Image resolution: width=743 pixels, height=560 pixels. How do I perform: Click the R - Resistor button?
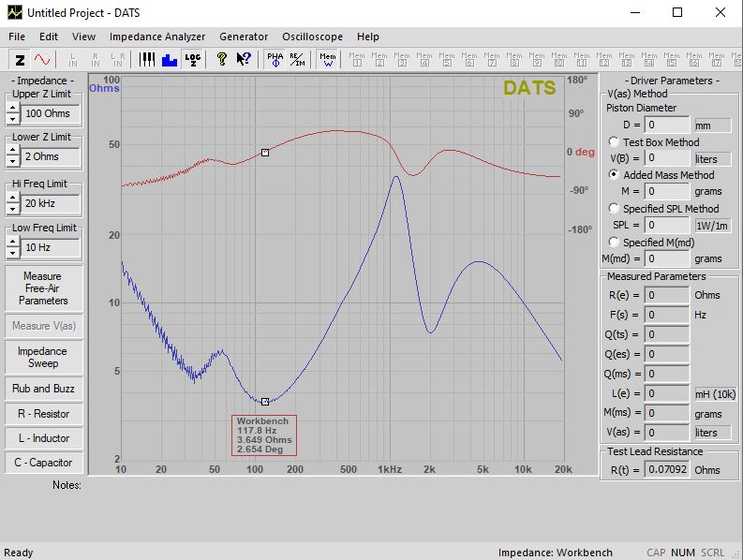click(44, 414)
